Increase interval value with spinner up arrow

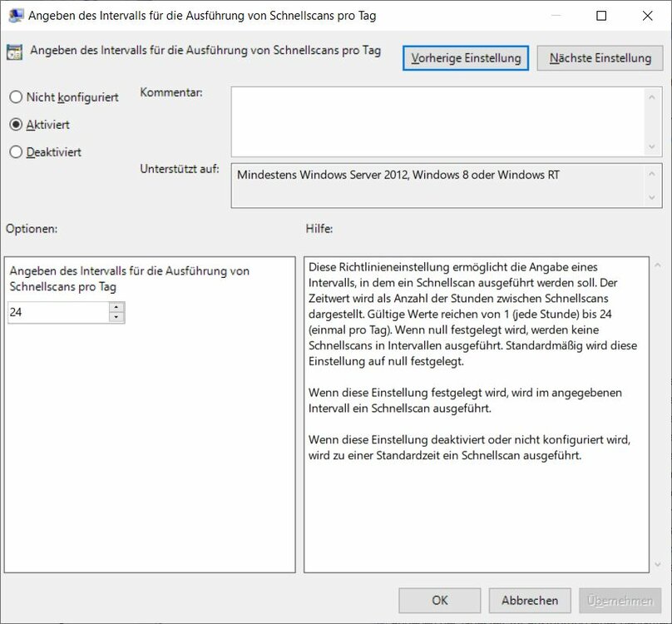click(116, 307)
